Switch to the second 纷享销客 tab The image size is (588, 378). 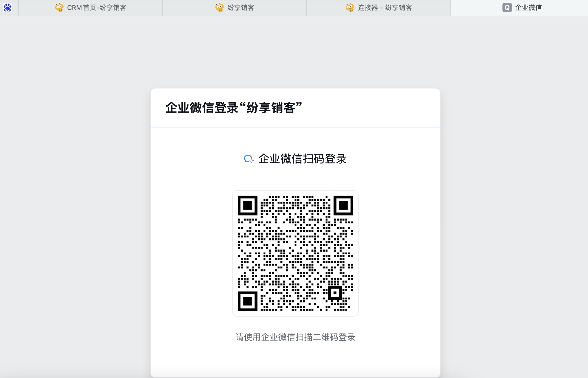pos(234,8)
